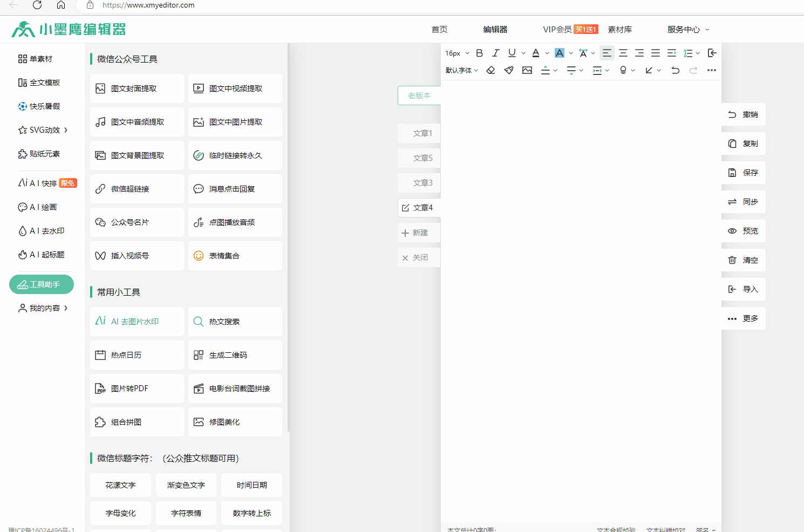804x532 pixels.
Task: Create a new article with 新建
Action: 419,233
